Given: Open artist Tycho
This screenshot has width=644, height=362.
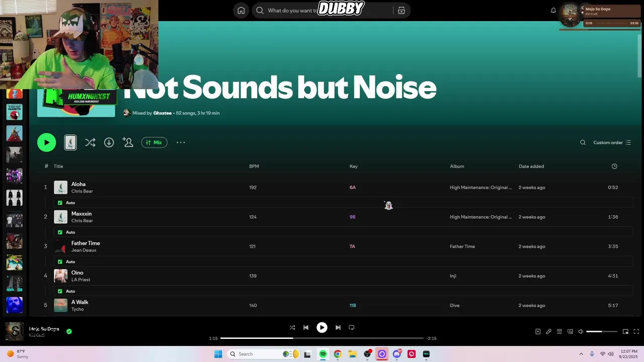Looking at the screenshot, I should (x=77, y=309).
